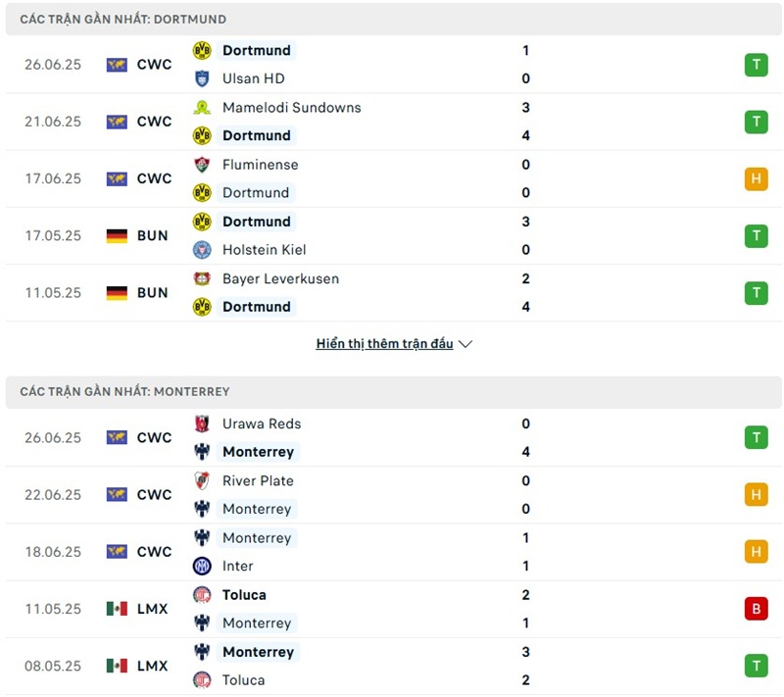Viewport: 784px width, 697px height.
Task: Click the Ulsan HD club crest
Action: click(x=202, y=78)
